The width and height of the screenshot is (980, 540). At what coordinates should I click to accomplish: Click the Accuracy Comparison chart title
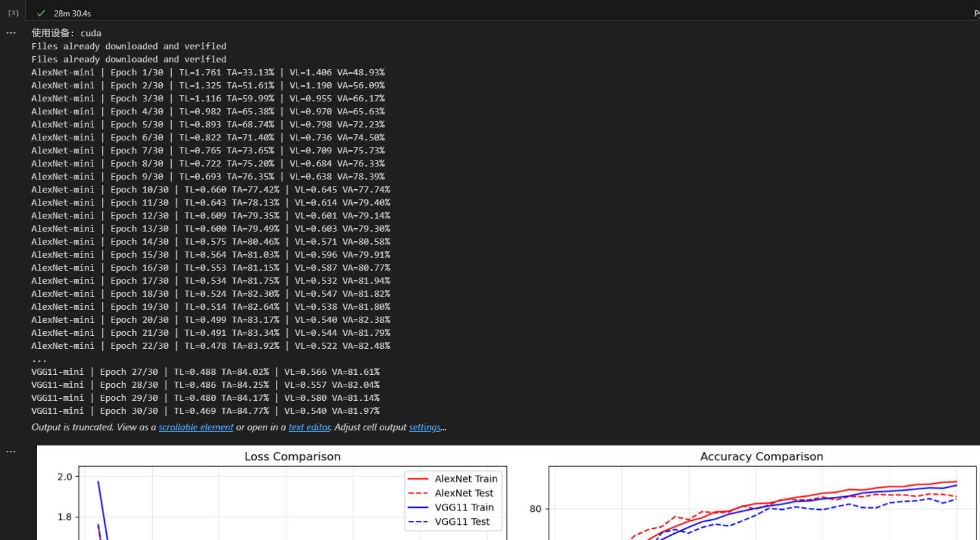coord(762,456)
